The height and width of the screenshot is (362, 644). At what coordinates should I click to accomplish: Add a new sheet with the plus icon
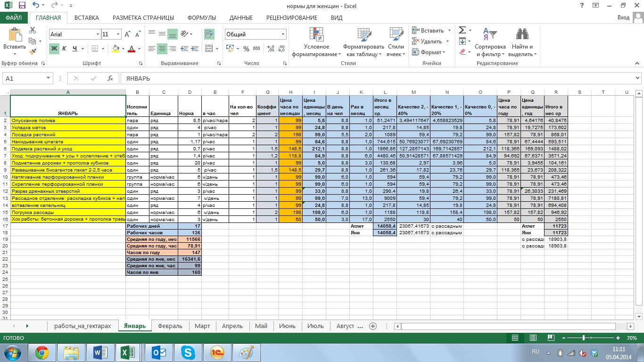(x=373, y=326)
